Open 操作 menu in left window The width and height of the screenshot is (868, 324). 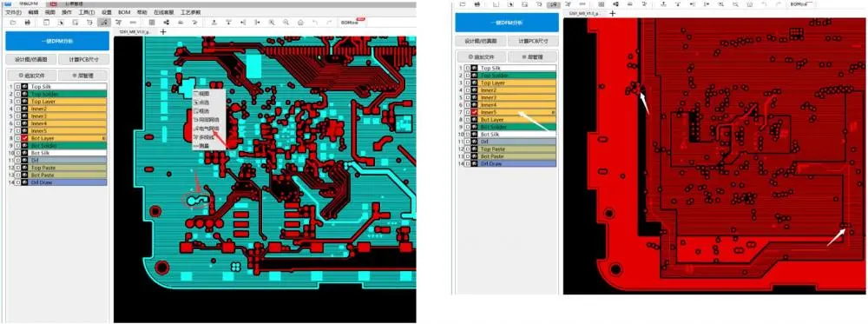click(x=67, y=12)
